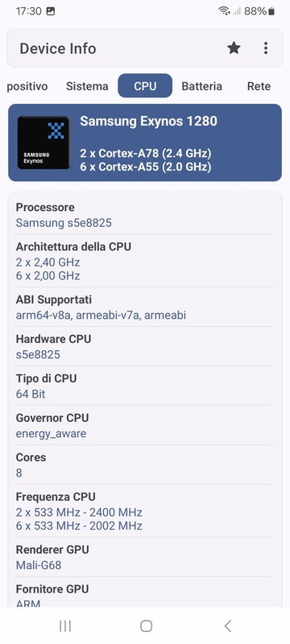
Task: Switch to the Sistema tab
Action: pos(87,86)
